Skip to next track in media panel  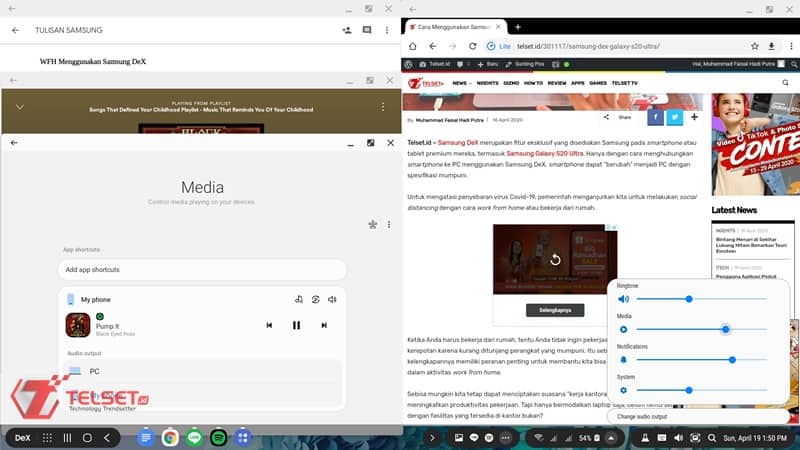click(x=324, y=325)
